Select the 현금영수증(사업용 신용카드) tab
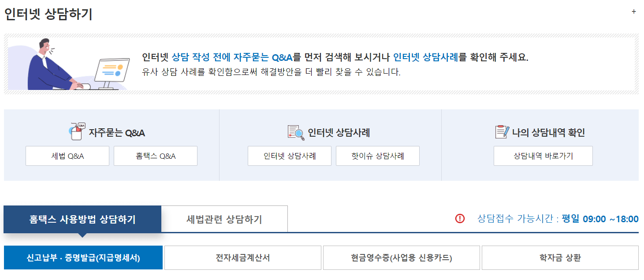This screenshot has height=280, width=644. [x=401, y=258]
